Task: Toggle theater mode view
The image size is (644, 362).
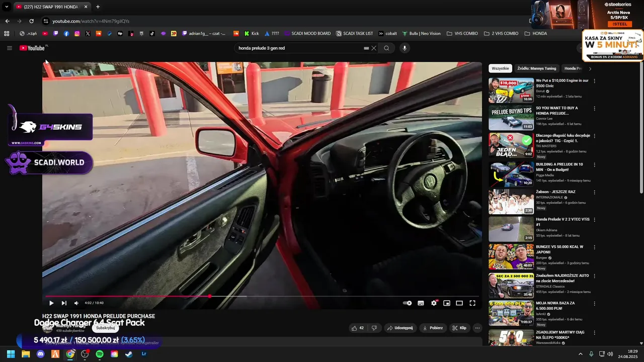Action: point(459,303)
